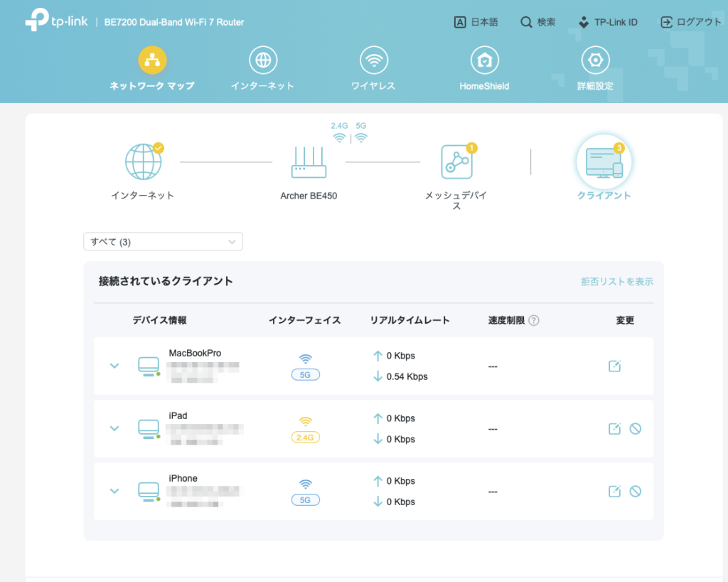Expand the MacBookPro device details

point(114,366)
